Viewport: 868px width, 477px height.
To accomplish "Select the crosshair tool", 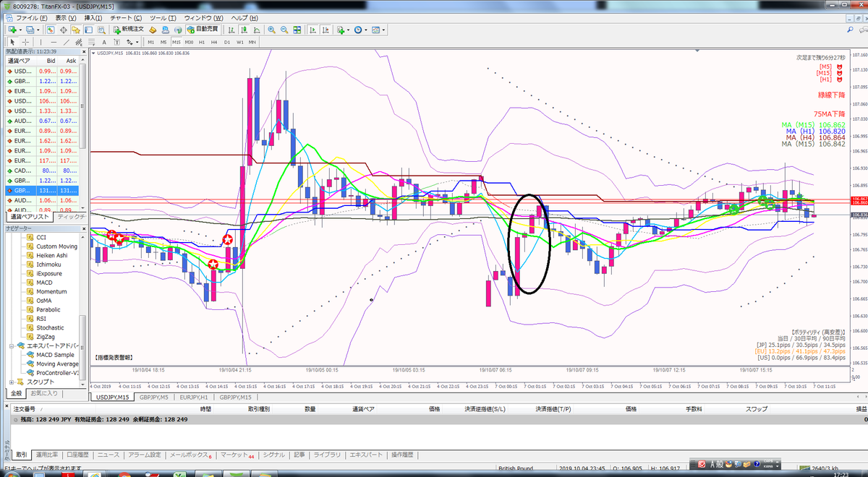I will [x=26, y=42].
